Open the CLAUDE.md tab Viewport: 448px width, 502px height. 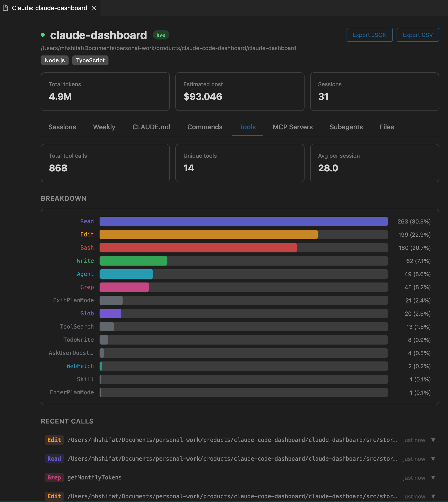[151, 127]
